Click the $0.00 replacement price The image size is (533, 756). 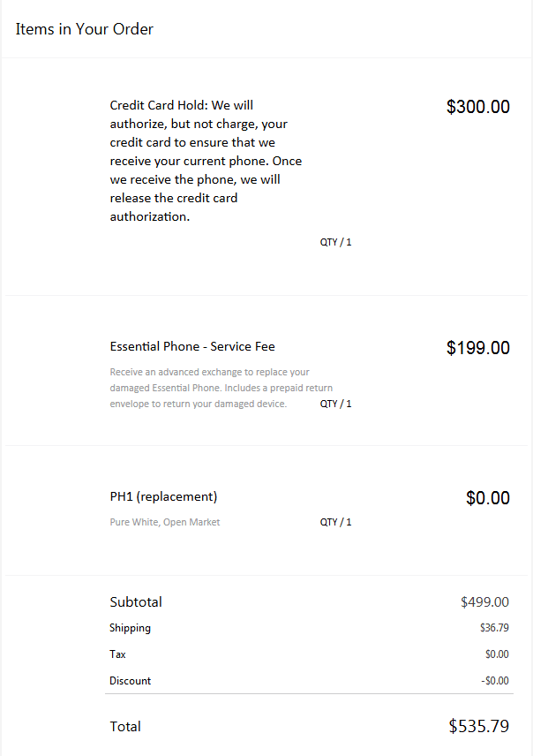[x=488, y=497]
